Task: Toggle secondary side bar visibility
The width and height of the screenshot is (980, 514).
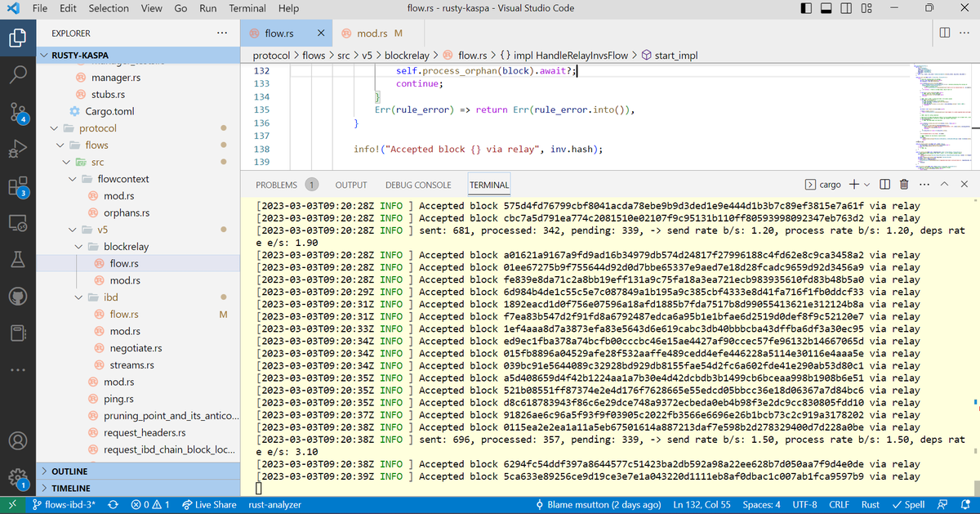Action: (x=846, y=8)
